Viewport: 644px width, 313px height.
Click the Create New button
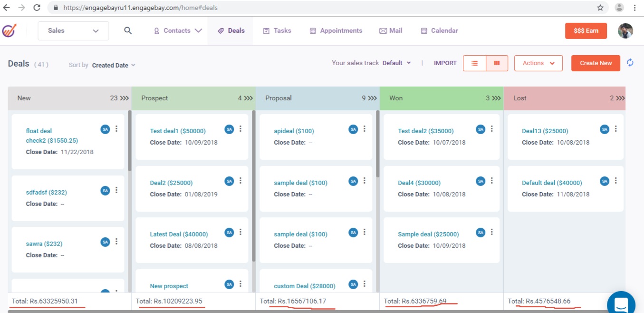pos(596,63)
